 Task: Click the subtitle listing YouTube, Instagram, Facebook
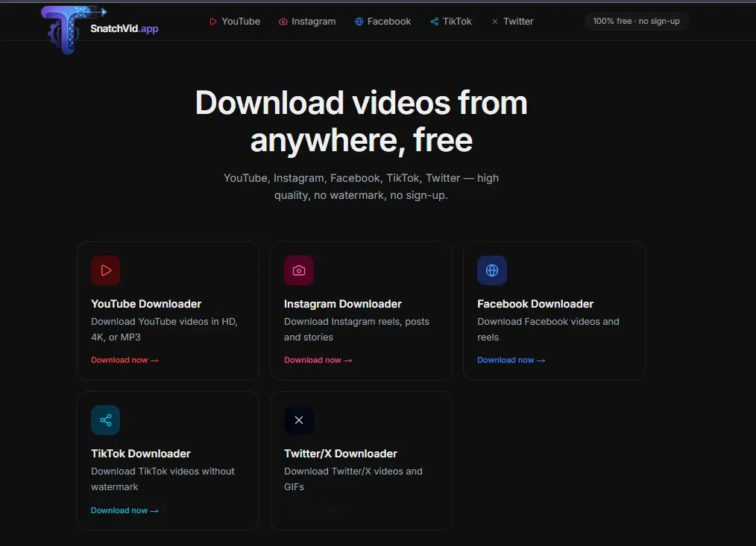pos(361,186)
